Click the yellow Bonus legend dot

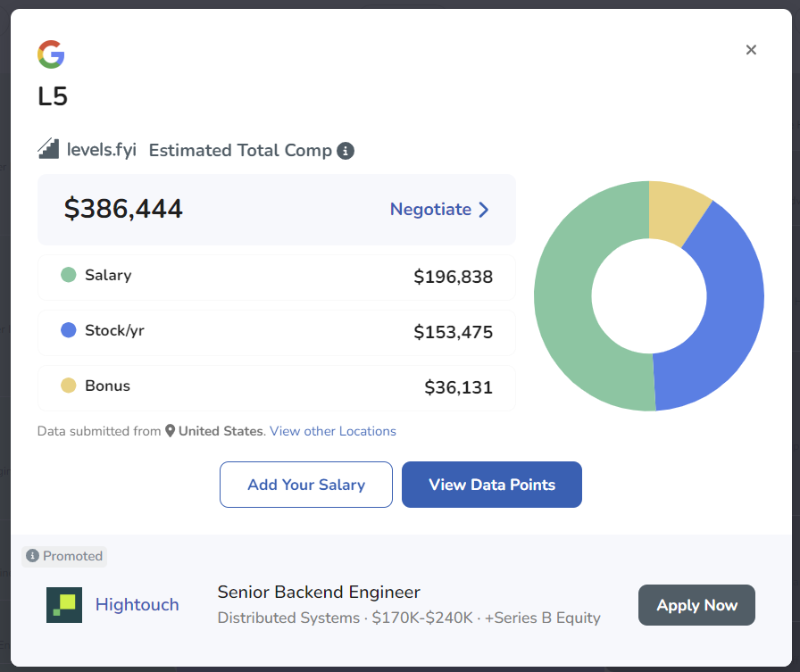pyautogui.click(x=69, y=386)
